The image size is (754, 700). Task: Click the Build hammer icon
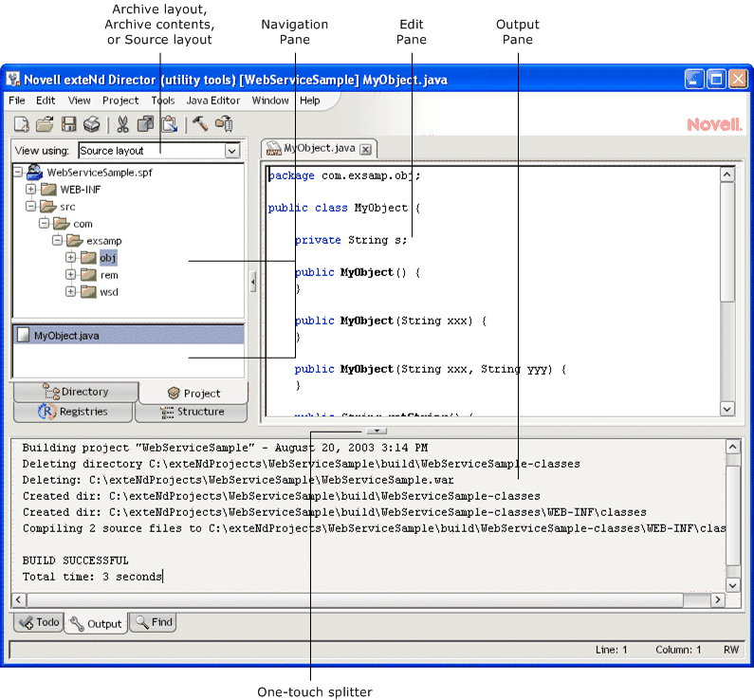(200, 124)
